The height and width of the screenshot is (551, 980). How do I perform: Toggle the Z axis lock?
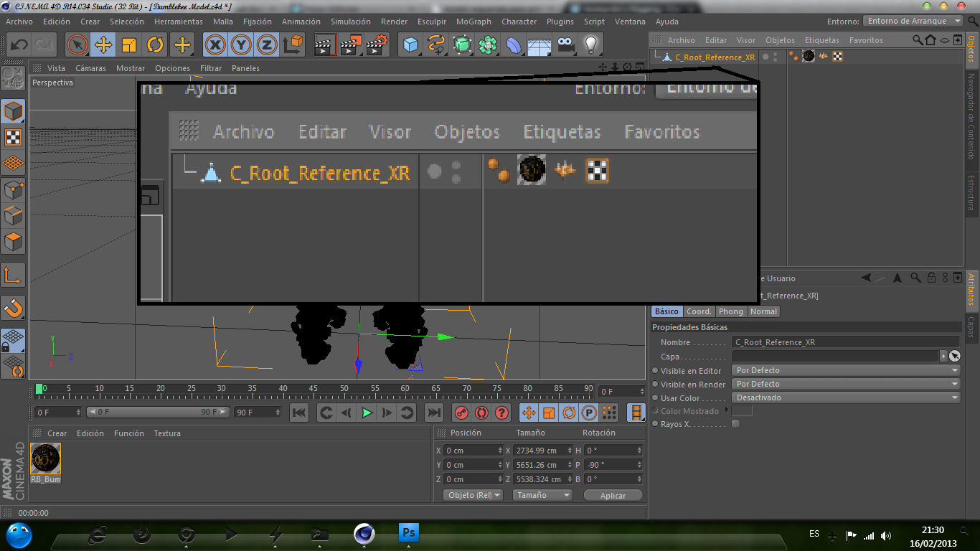coord(267,45)
